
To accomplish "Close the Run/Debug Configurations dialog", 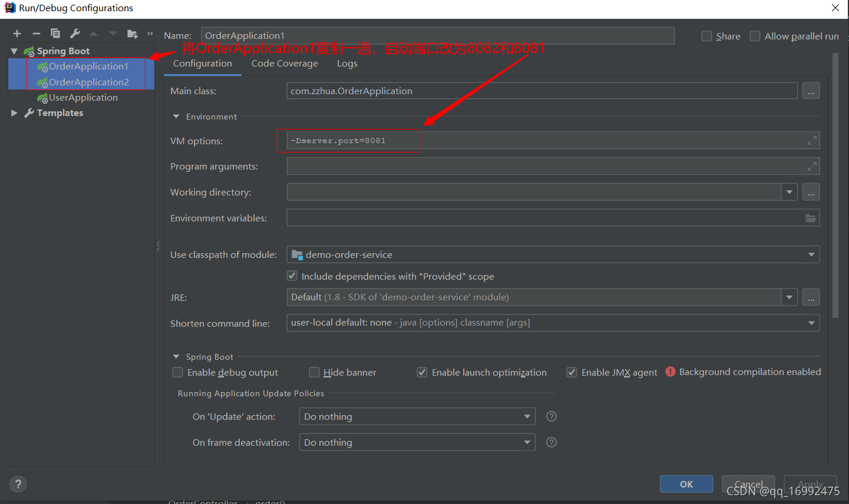I will click(x=835, y=8).
